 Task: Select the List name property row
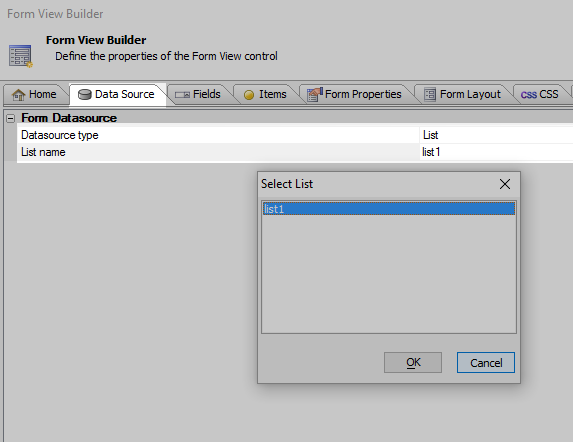tap(295, 152)
